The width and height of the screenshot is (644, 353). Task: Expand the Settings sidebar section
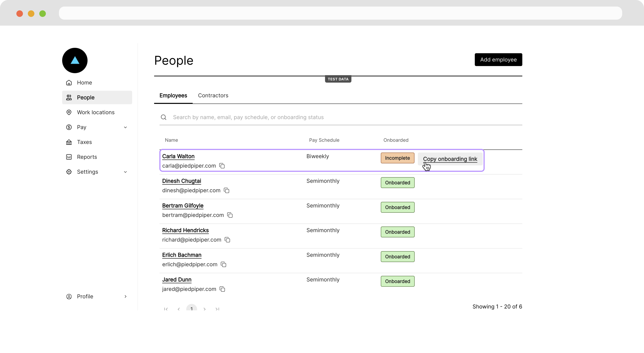click(125, 172)
